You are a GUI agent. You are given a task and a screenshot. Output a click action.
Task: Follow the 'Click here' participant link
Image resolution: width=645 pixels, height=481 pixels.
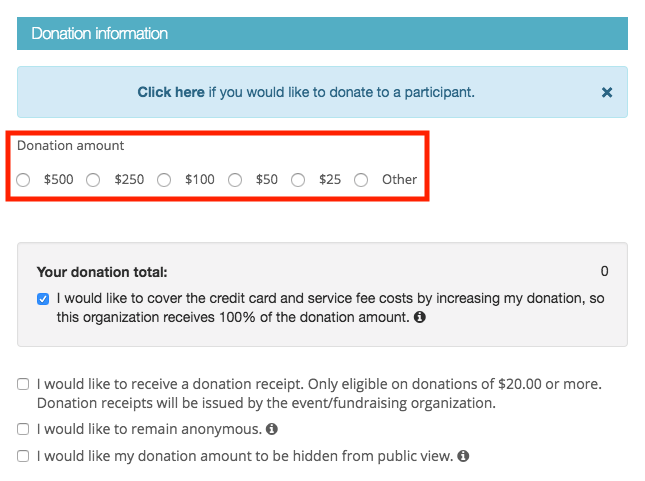click(171, 92)
